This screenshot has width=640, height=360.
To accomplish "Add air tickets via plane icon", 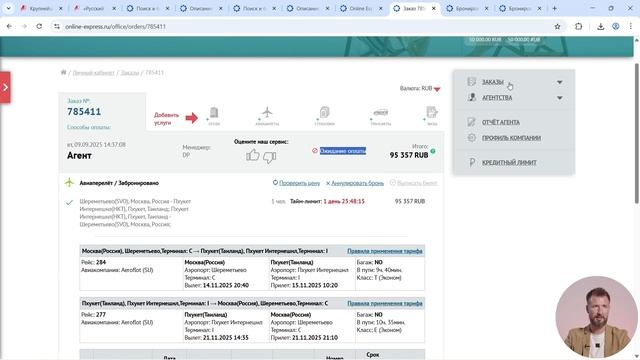I will [x=267, y=116].
